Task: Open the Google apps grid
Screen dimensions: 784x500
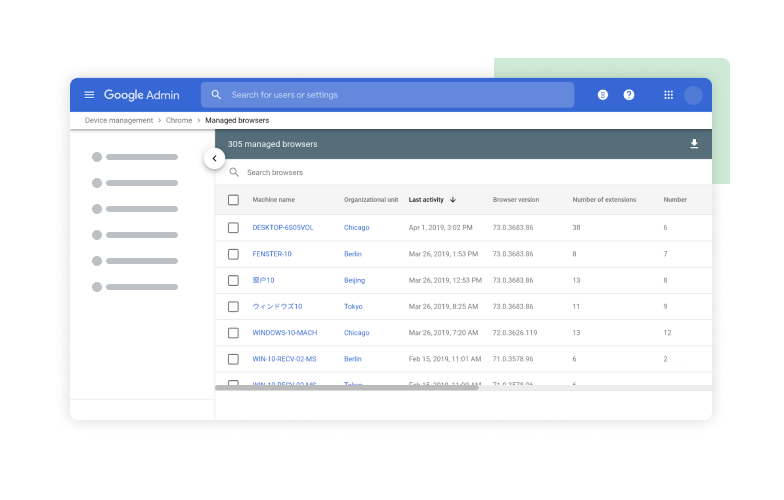Action: point(668,94)
